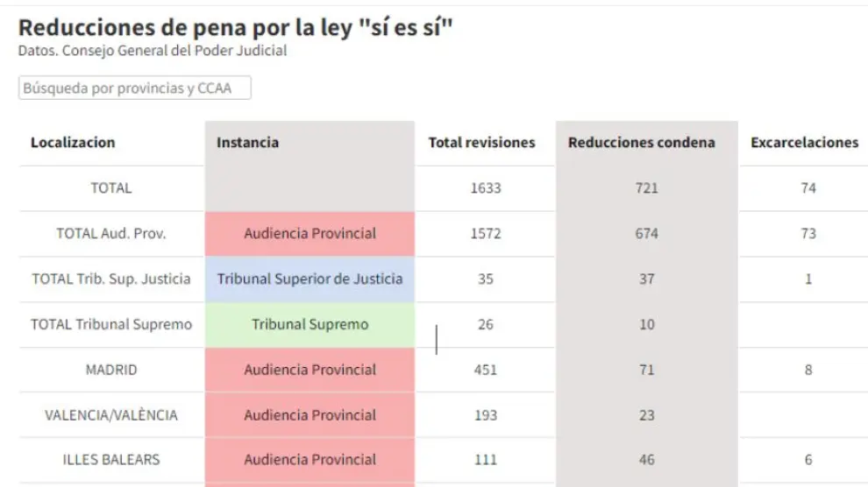Click the 674 reductions value

click(x=646, y=234)
